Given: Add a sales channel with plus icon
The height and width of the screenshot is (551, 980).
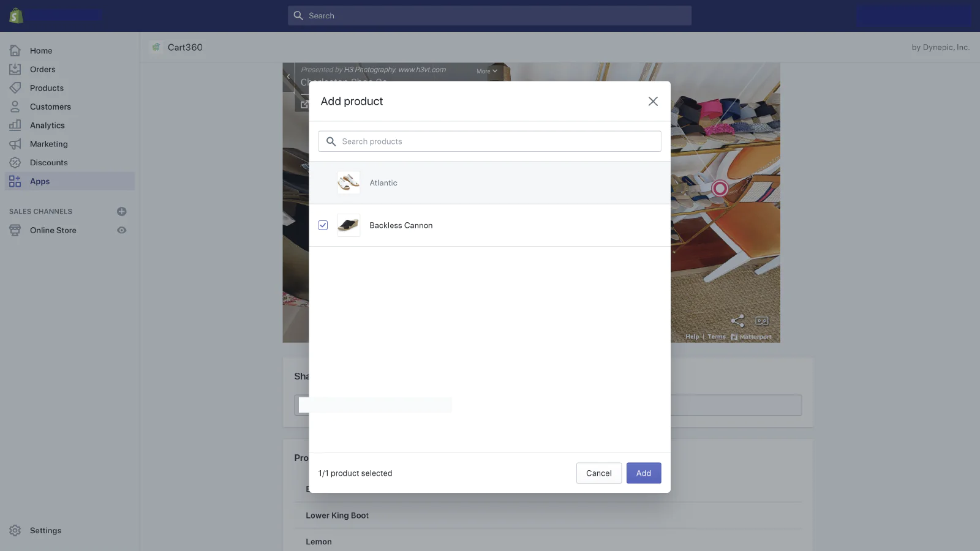Looking at the screenshot, I should coord(122,212).
